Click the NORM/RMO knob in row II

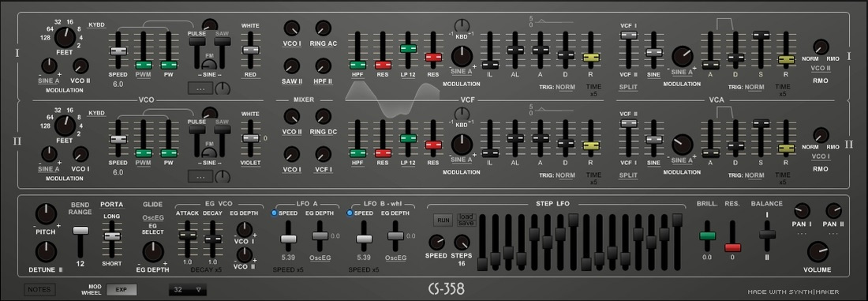821,135
